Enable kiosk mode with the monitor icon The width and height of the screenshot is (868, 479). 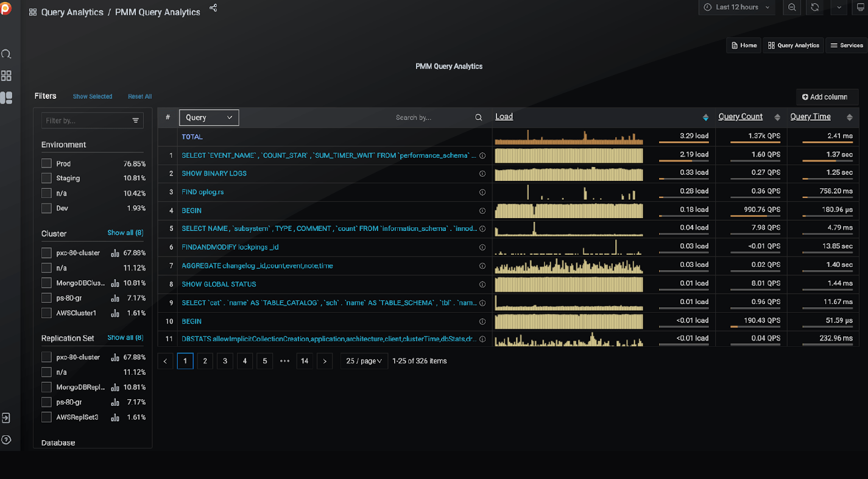(860, 8)
